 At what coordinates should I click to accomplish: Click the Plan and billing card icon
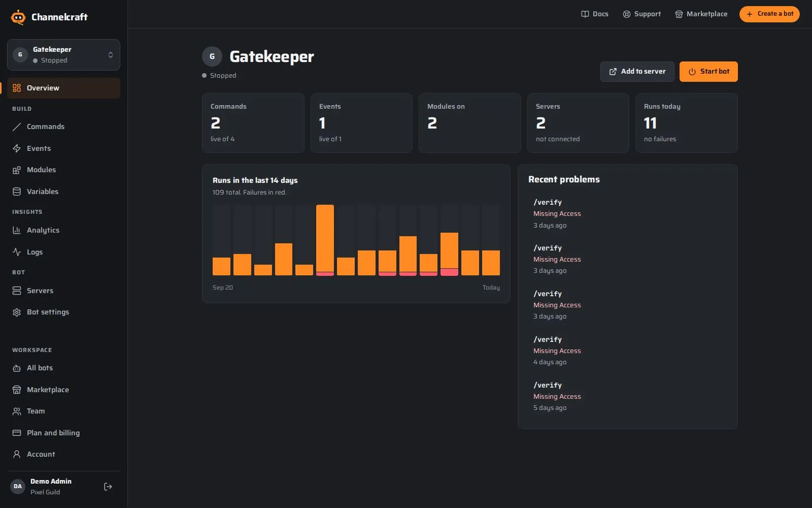click(x=17, y=433)
